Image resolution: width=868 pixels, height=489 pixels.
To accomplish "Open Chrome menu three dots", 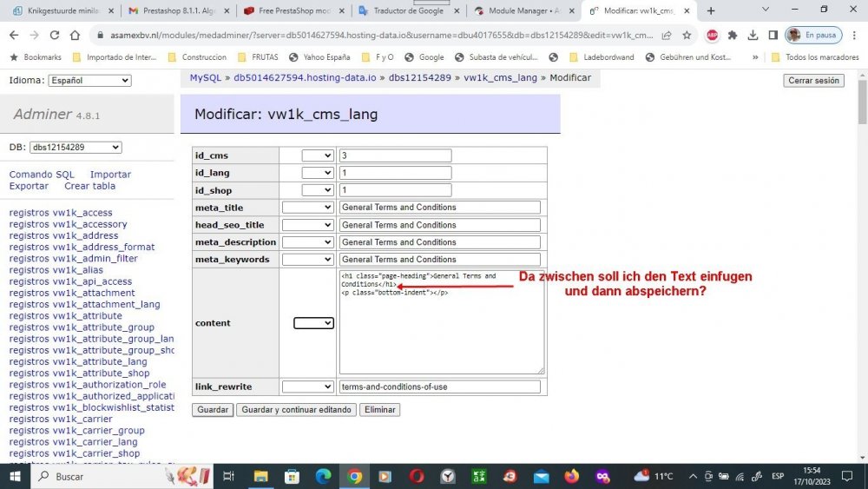I will coord(854,35).
